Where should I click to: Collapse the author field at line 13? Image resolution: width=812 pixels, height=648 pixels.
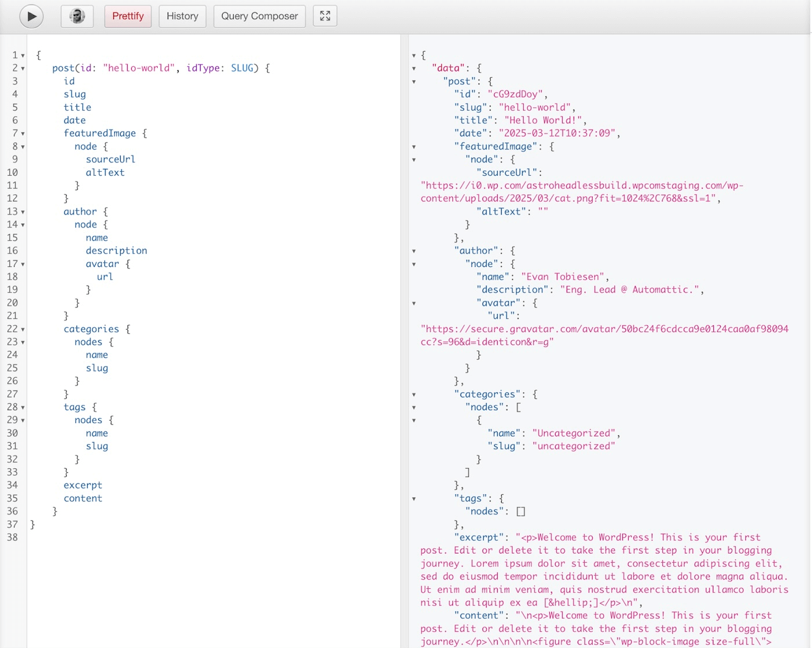[23, 212]
